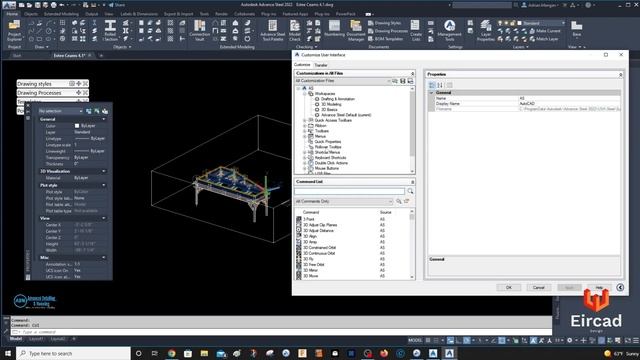Click expand arrow icon at dialog bottom right
640x360 pixels.
tap(620, 287)
